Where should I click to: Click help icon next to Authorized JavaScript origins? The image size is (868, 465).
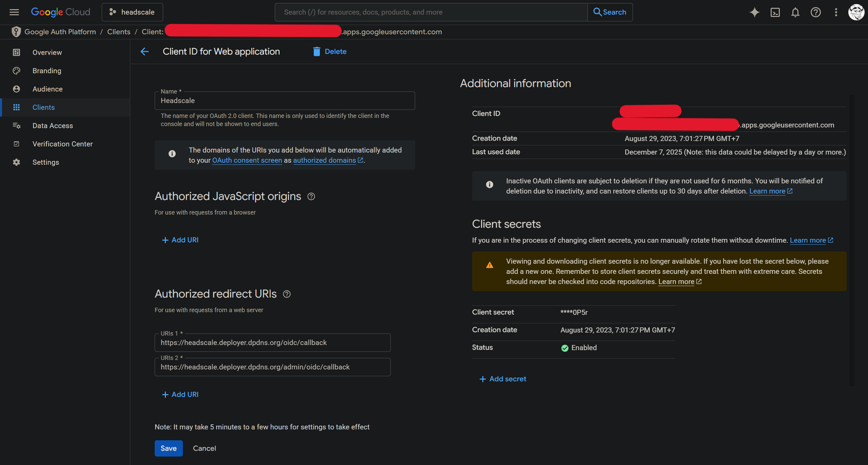click(x=311, y=196)
